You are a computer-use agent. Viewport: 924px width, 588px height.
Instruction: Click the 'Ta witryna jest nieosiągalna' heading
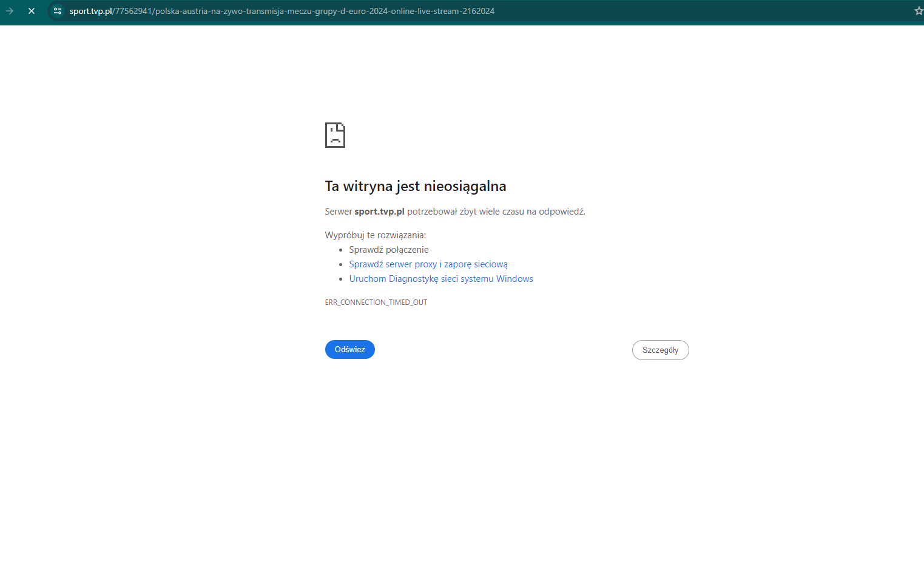tap(415, 186)
